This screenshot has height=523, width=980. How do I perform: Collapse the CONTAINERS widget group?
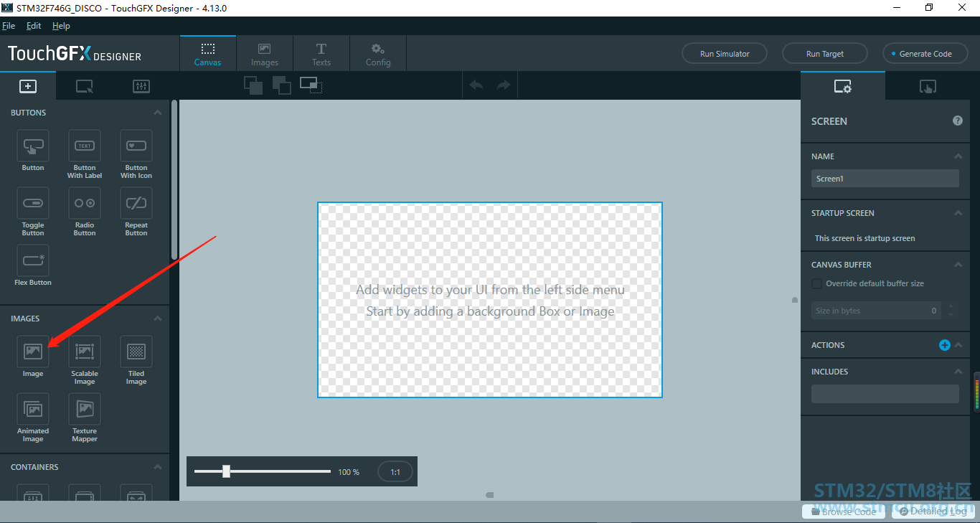pyautogui.click(x=158, y=467)
